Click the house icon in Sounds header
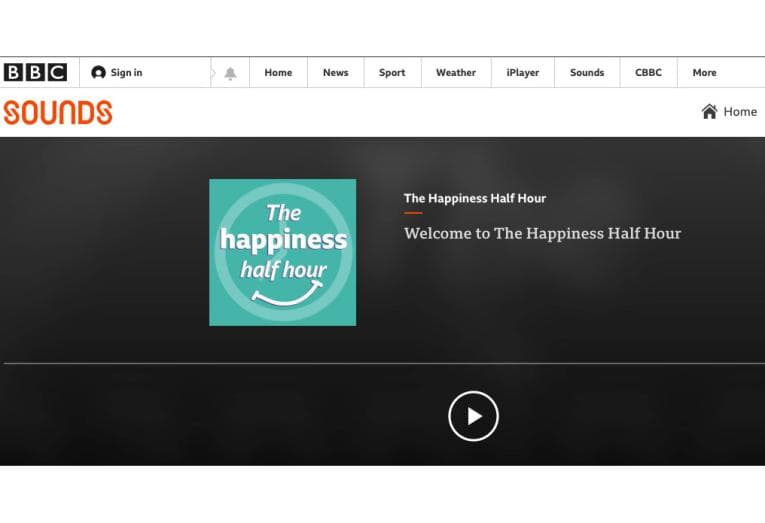The height and width of the screenshot is (523, 765). click(x=709, y=111)
